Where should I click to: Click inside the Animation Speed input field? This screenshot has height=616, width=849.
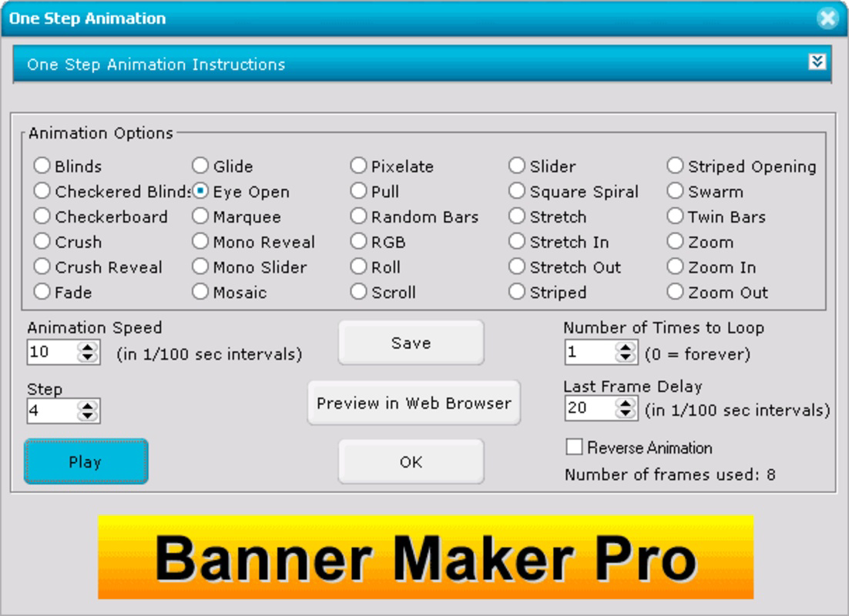tap(50, 352)
